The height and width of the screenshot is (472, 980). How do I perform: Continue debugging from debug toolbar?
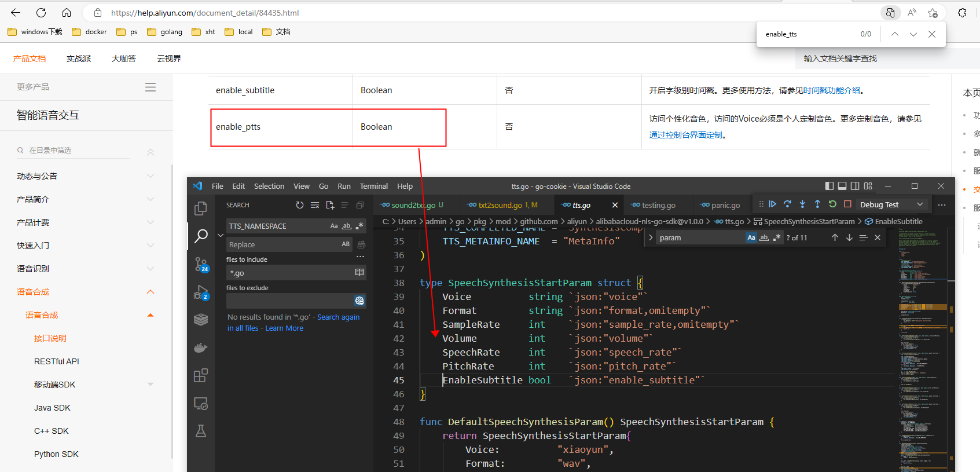772,204
